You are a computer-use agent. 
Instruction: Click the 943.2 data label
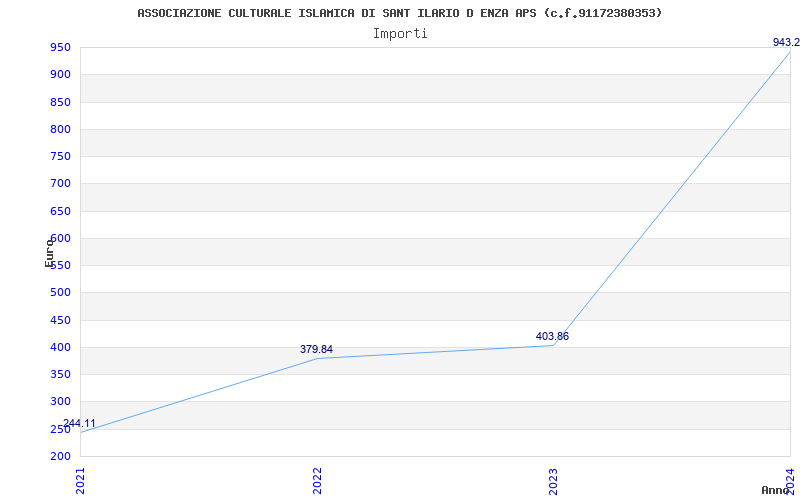coord(786,42)
